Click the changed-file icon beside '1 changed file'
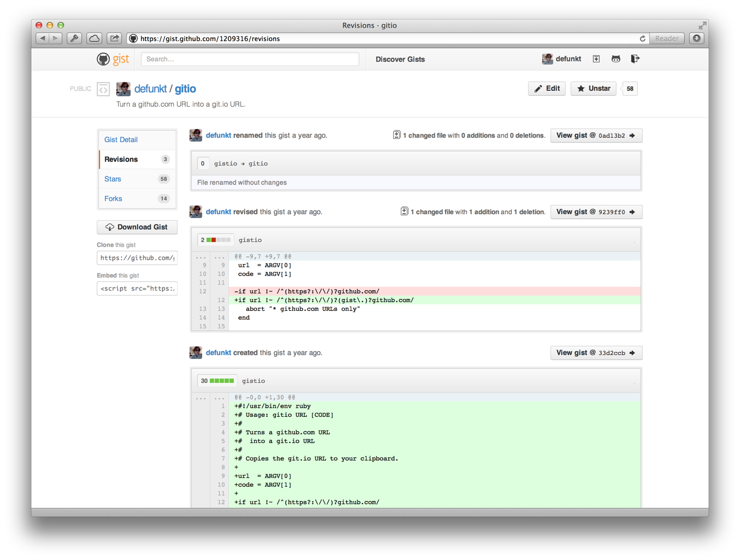Viewport: 740px width, 560px height. [397, 135]
